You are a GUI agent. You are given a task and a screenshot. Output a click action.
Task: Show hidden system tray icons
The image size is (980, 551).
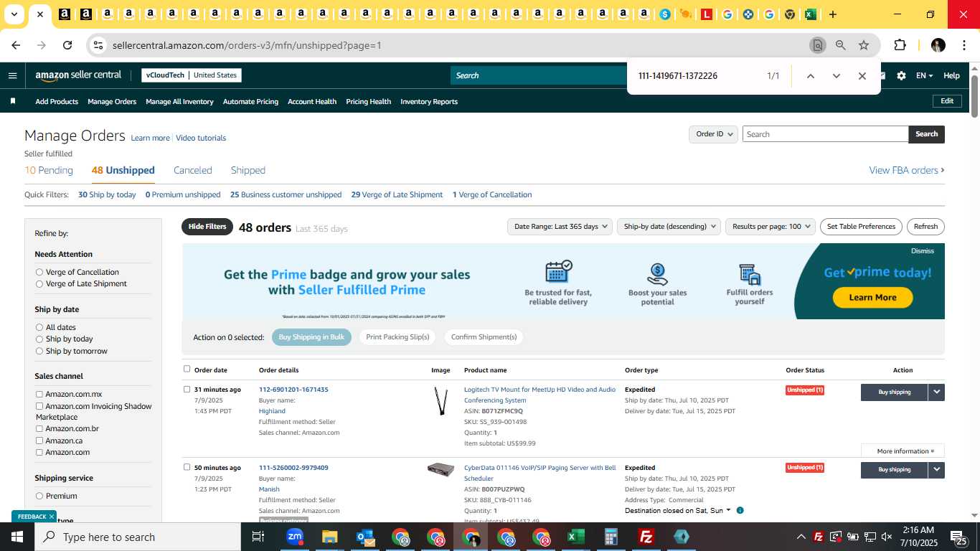pyautogui.click(x=801, y=537)
